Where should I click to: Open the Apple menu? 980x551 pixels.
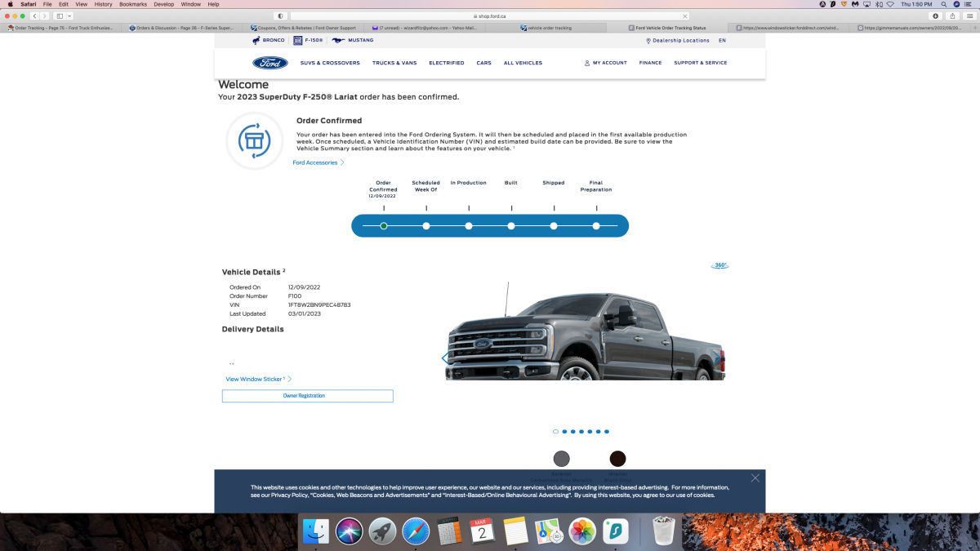(10, 4)
